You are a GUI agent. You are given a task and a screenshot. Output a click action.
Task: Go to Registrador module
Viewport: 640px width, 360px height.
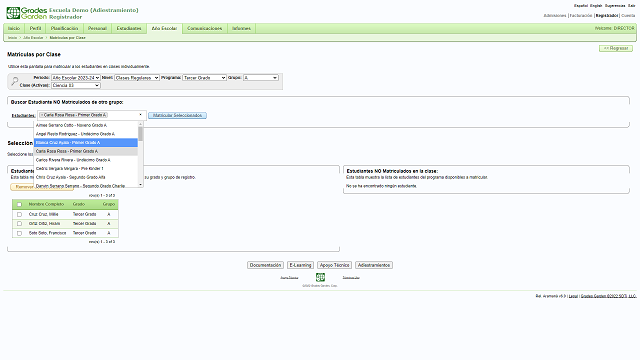(607, 16)
